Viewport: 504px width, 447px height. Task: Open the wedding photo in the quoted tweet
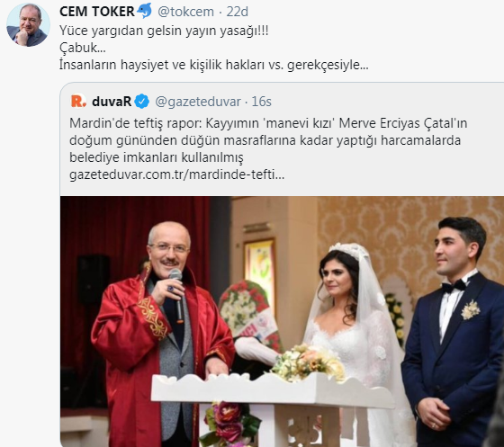pos(282,321)
